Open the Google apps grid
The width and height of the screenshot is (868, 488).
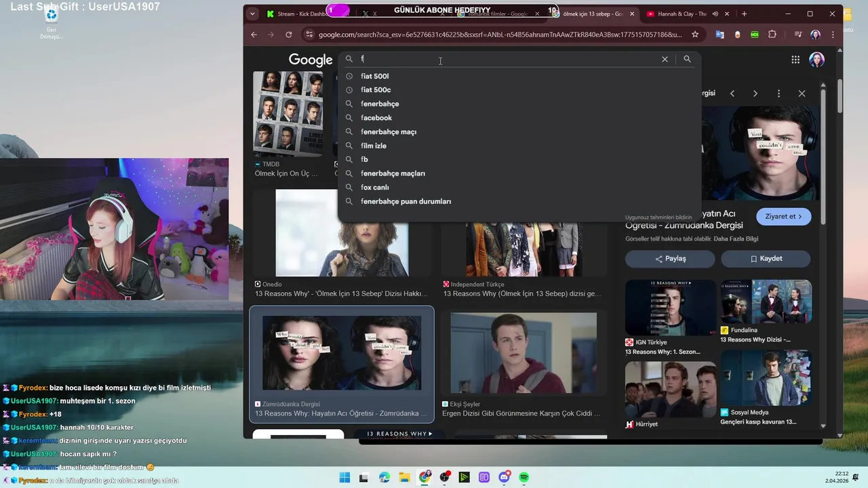(795, 60)
